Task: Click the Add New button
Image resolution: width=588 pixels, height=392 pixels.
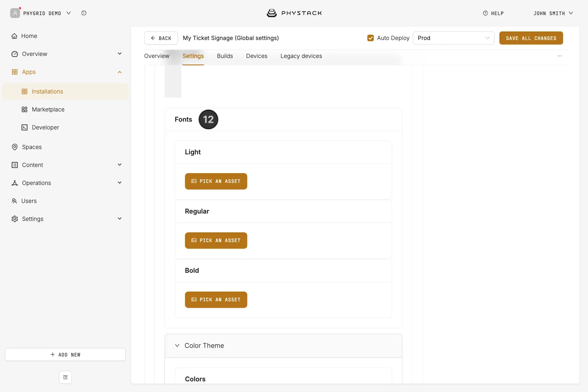Action: [65, 354]
